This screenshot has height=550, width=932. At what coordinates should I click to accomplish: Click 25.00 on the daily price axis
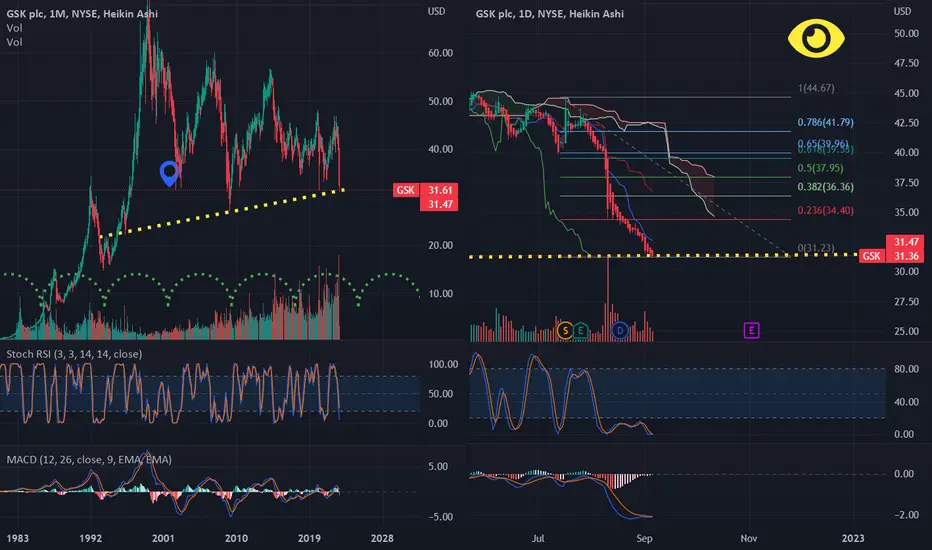tap(906, 331)
